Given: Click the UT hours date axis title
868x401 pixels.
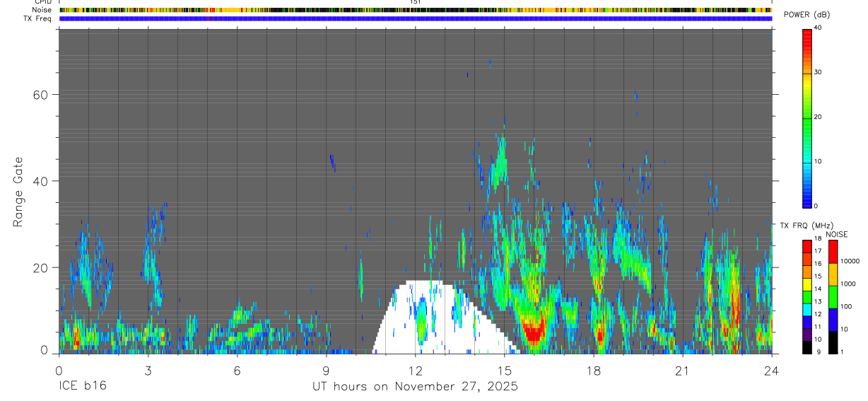Looking at the screenshot, I should 416,387.
